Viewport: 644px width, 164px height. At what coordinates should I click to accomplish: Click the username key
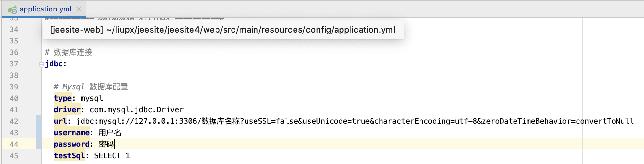71,133
